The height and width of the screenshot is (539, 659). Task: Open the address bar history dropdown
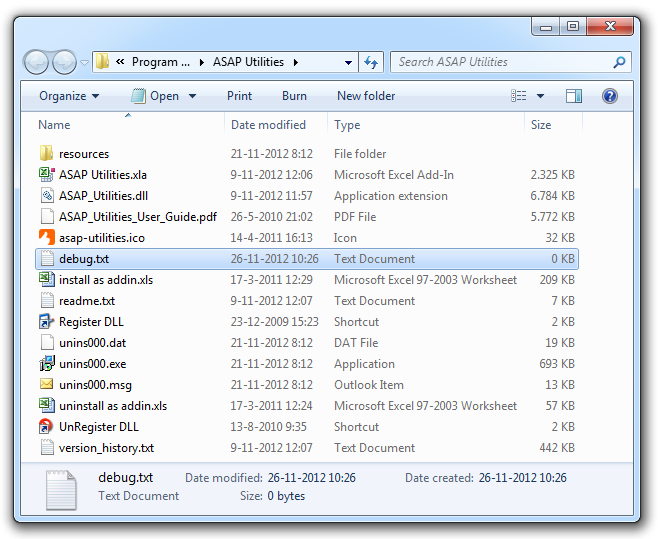348,63
